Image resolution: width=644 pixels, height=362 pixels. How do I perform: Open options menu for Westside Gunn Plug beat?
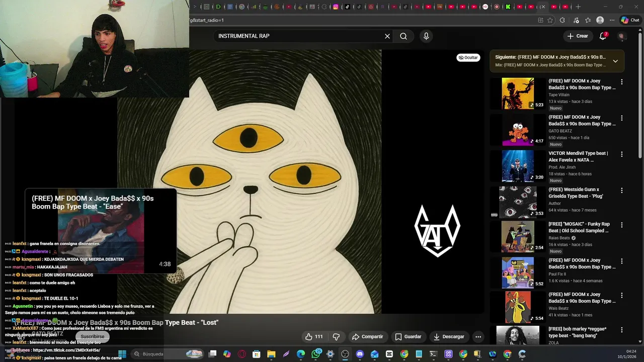[x=622, y=191]
